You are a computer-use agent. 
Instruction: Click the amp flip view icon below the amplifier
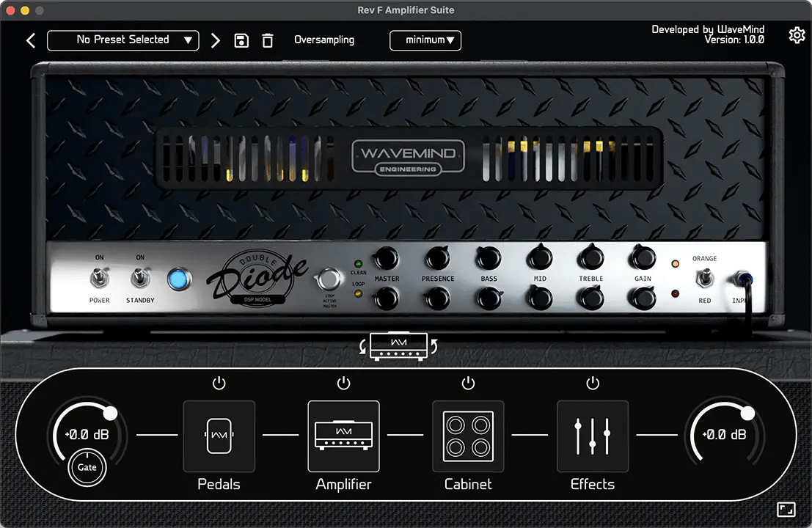[399, 346]
